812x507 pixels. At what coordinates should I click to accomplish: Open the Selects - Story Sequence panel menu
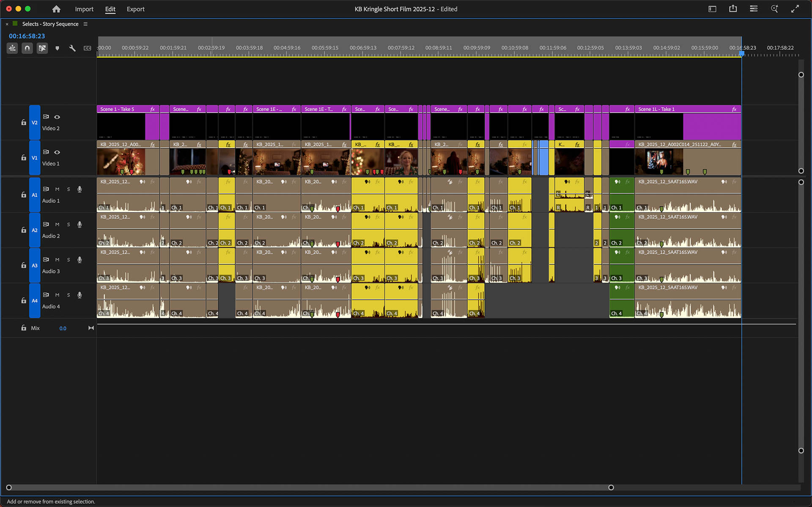point(85,24)
